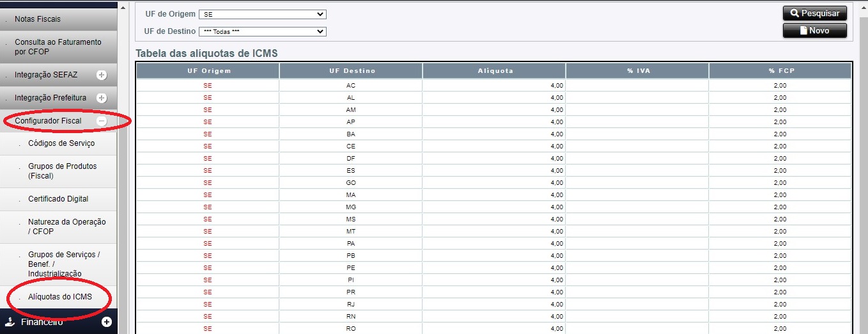Open Notas Fiscais menu item
The height and width of the screenshot is (334, 868).
[38, 20]
